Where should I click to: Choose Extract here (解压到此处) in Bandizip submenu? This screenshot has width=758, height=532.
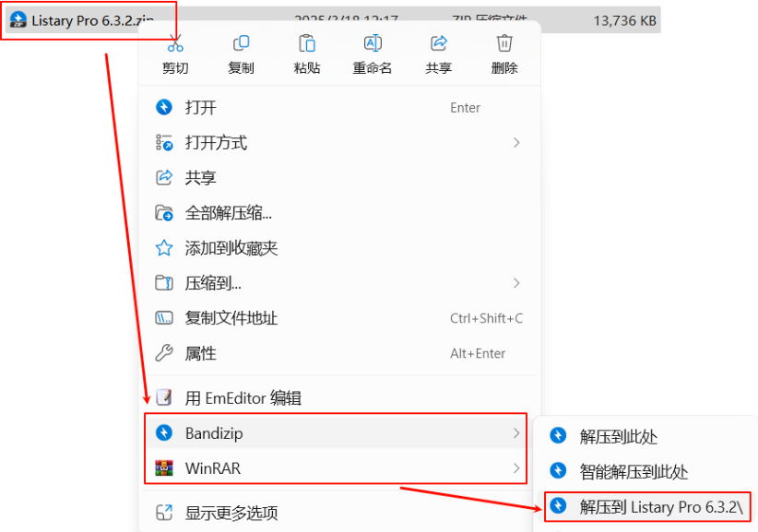(x=646, y=436)
